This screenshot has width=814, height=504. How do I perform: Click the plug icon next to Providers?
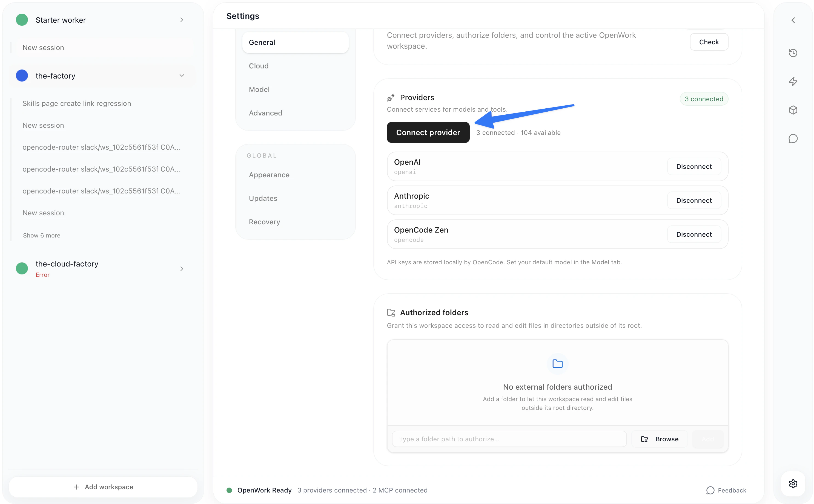click(x=391, y=97)
